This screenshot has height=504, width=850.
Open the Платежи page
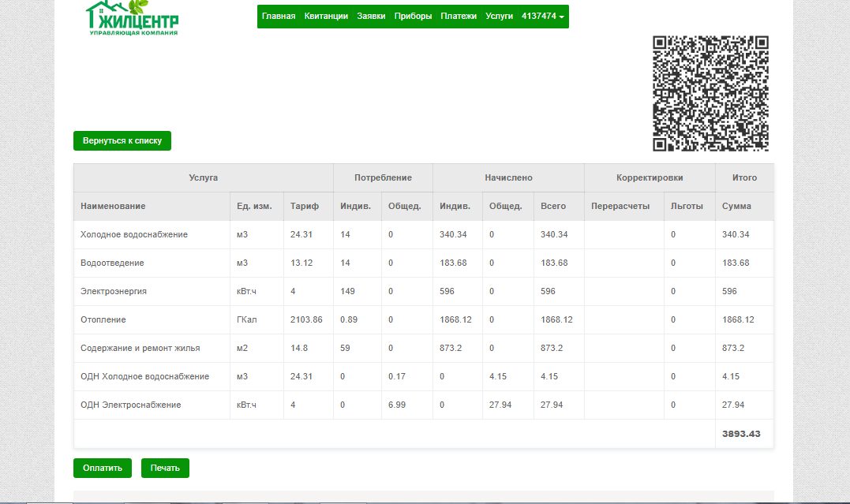(459, 17)
